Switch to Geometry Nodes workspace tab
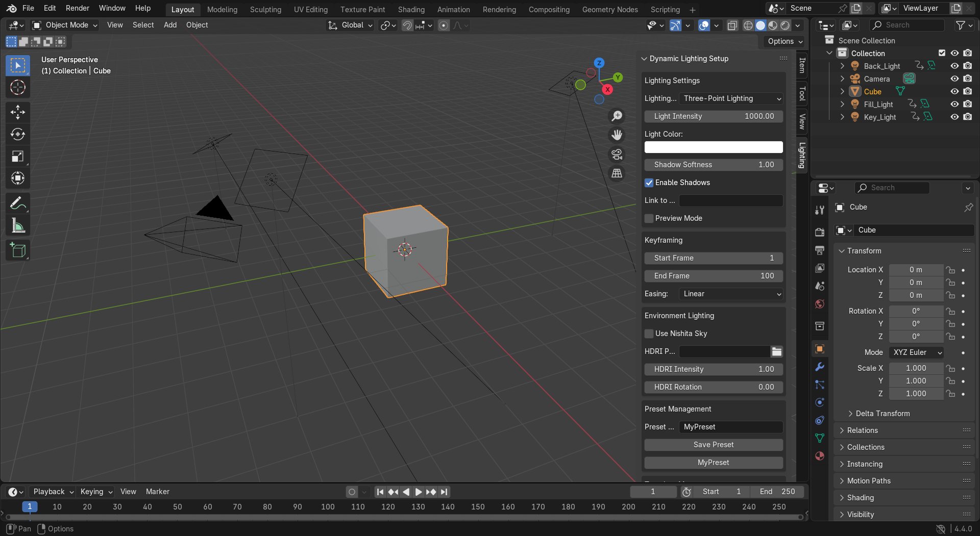980x536 pixels. [610, 10]
